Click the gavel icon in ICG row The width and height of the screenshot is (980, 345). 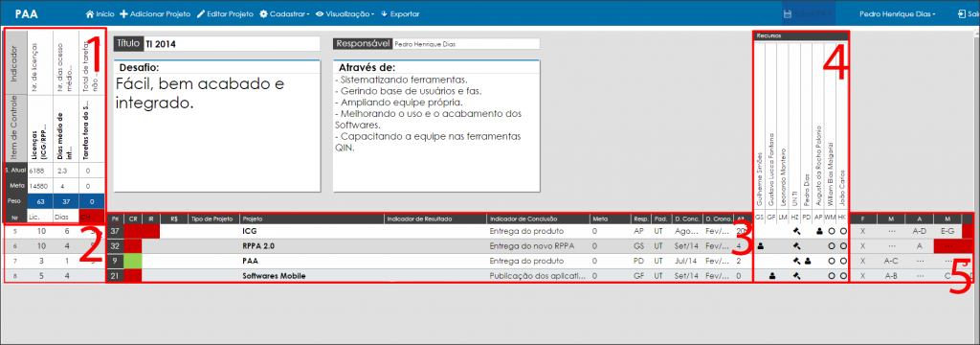[797, 231]
